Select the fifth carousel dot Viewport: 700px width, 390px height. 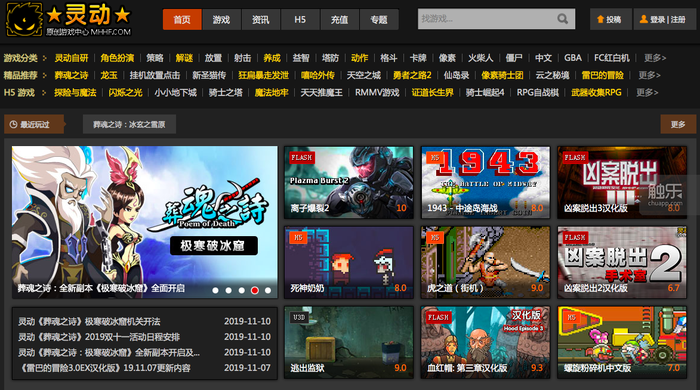pyautogui.click(x=268, y=290)
